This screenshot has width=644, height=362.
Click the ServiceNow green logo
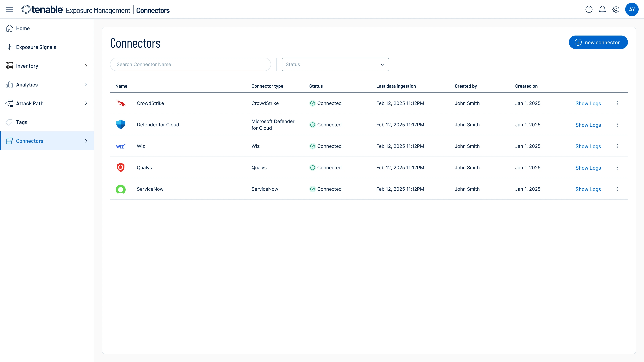[x=121, y=189]
